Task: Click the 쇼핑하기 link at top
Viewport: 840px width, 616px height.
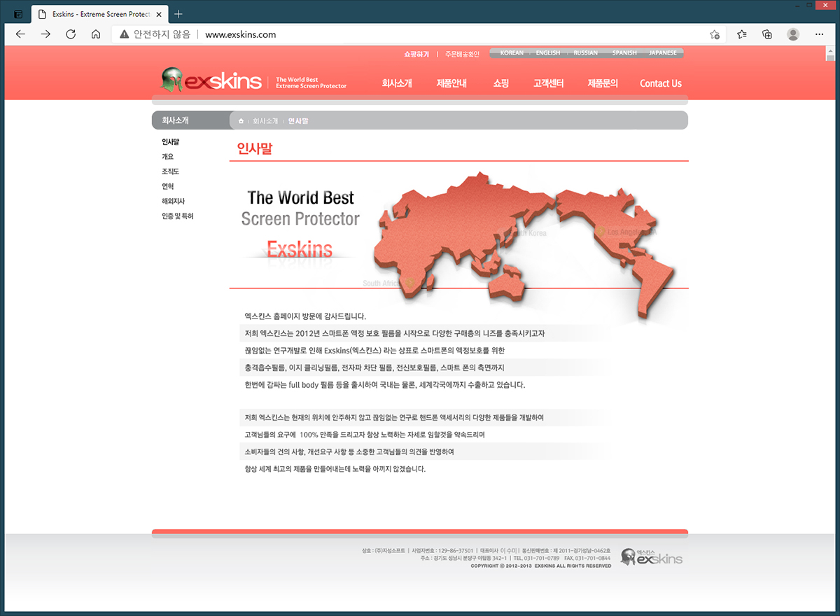Action: pos(416,54)
